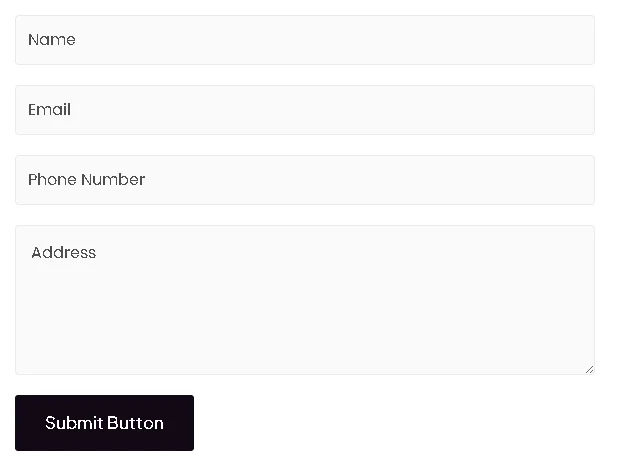Screen dimensions: 622x457
Task: Activate the field for entering email
Action: pyautogui.click(x=305, y=110)
